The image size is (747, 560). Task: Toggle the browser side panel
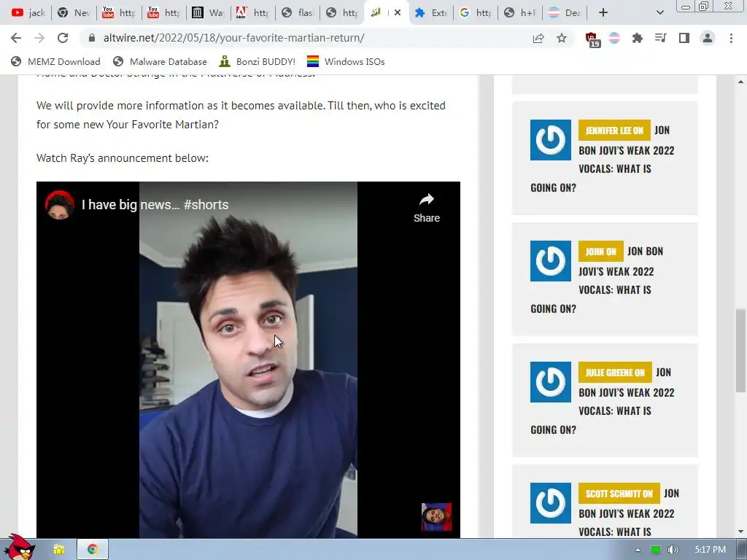[684, 38]
